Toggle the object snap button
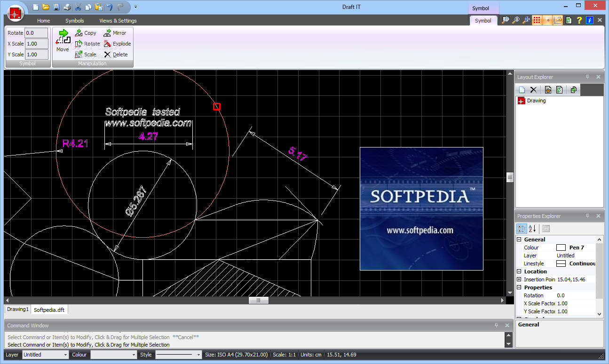Image resolution: width=609 pixels, height=364 pixels. click(x=547, y=20)
